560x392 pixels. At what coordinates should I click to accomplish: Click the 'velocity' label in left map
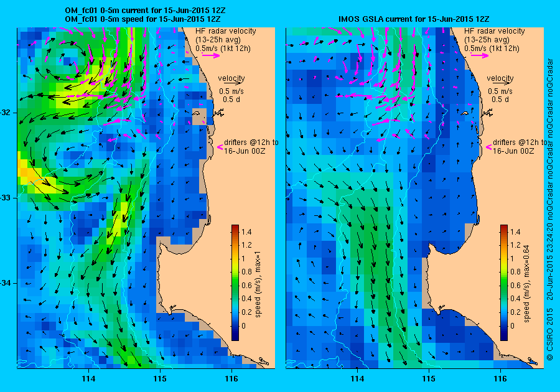tap(231, 78)
